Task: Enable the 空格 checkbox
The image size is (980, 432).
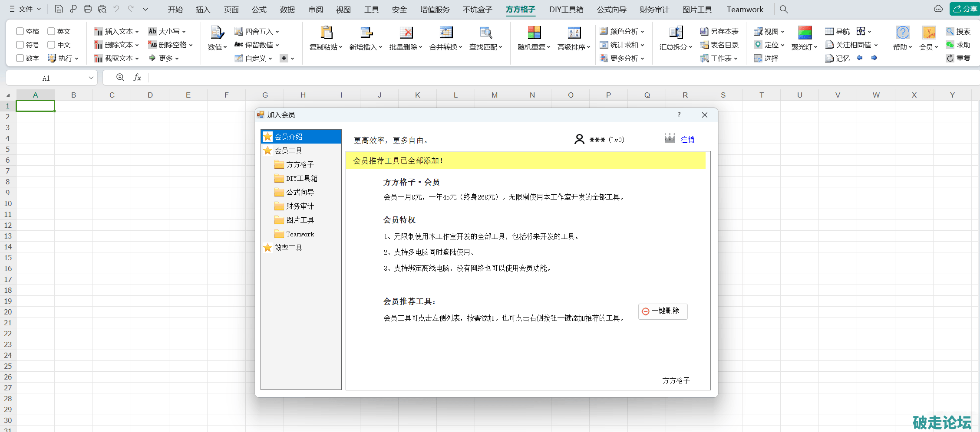Action: tap(20, 31)
